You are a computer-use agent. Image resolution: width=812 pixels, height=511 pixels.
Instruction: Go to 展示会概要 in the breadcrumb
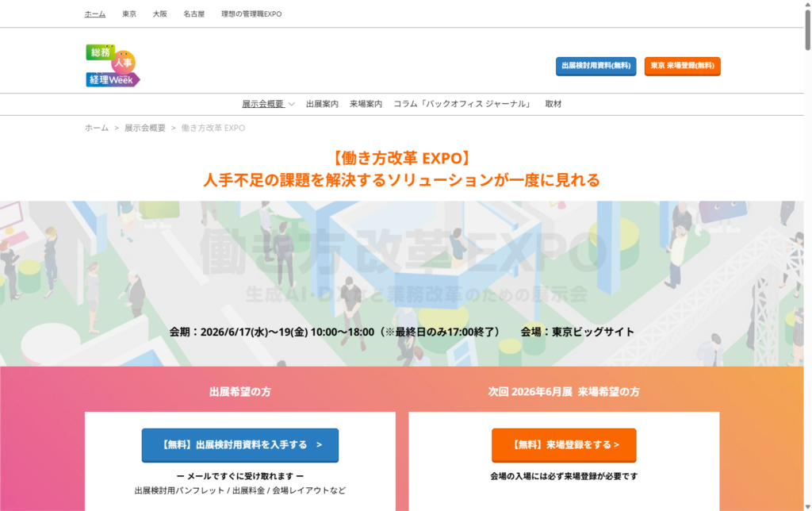tap(145, 128)
